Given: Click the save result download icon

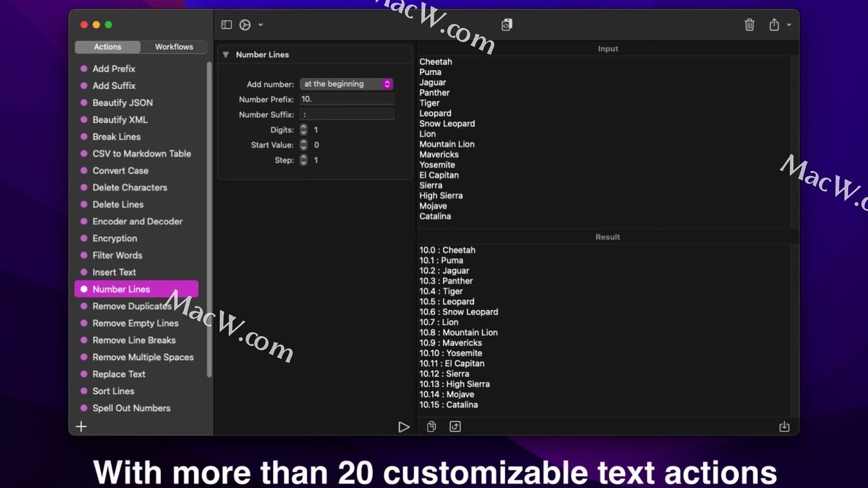Looking at the screenshot, I should [x=784, y=426].
